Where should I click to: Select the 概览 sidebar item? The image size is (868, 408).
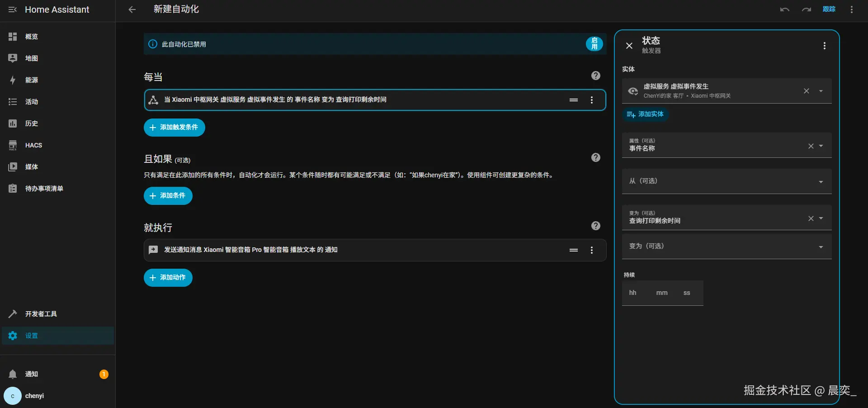pos(58,37)
